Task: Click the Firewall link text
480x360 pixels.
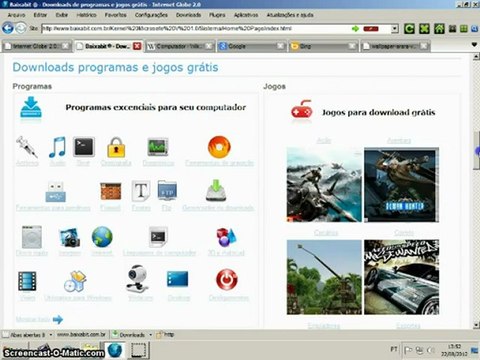Action: pos(110,208)
